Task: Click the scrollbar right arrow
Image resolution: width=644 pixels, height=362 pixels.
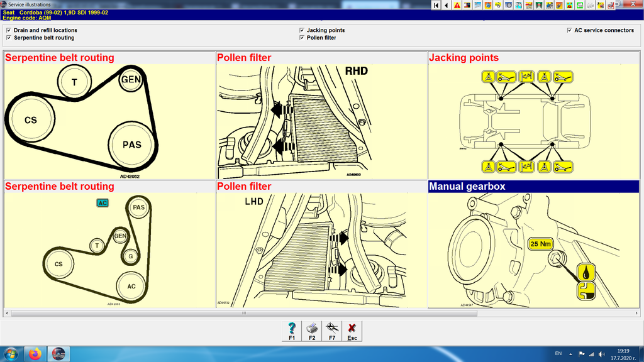Action: pos(636,313)
